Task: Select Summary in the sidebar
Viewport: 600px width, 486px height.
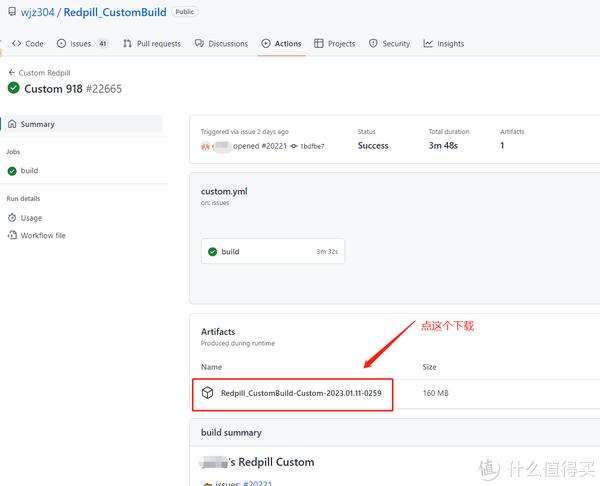Action: pos(83,124)
